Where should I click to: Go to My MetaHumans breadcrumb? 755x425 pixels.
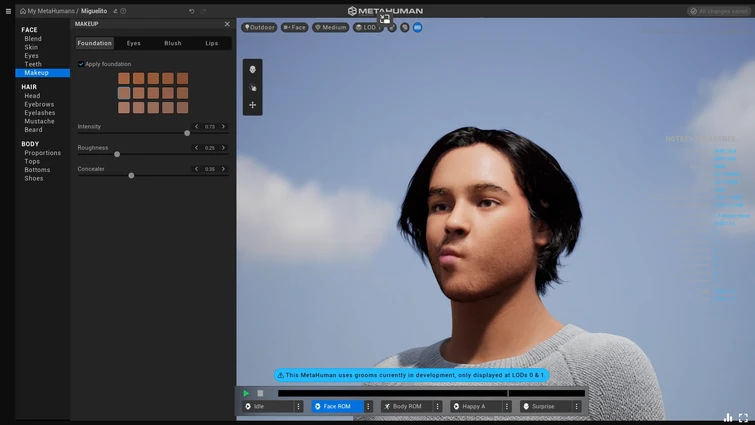tap(50, 11)
